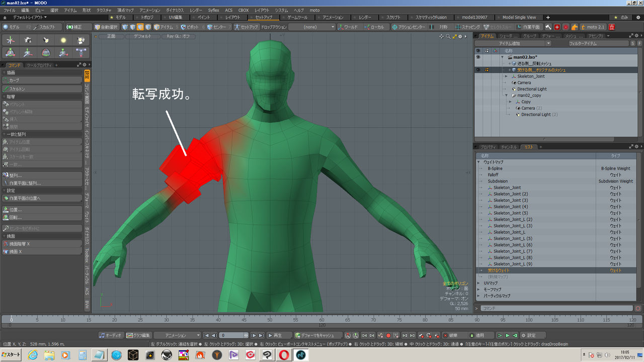The height and width of the screenshot is (362, 644).
Task: Open the テクスチャ menu
Action: [104, 10]
